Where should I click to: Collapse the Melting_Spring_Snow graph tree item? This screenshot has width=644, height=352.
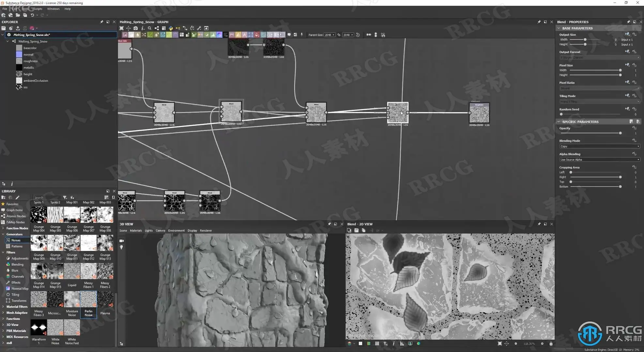click(x=8, y=41)
